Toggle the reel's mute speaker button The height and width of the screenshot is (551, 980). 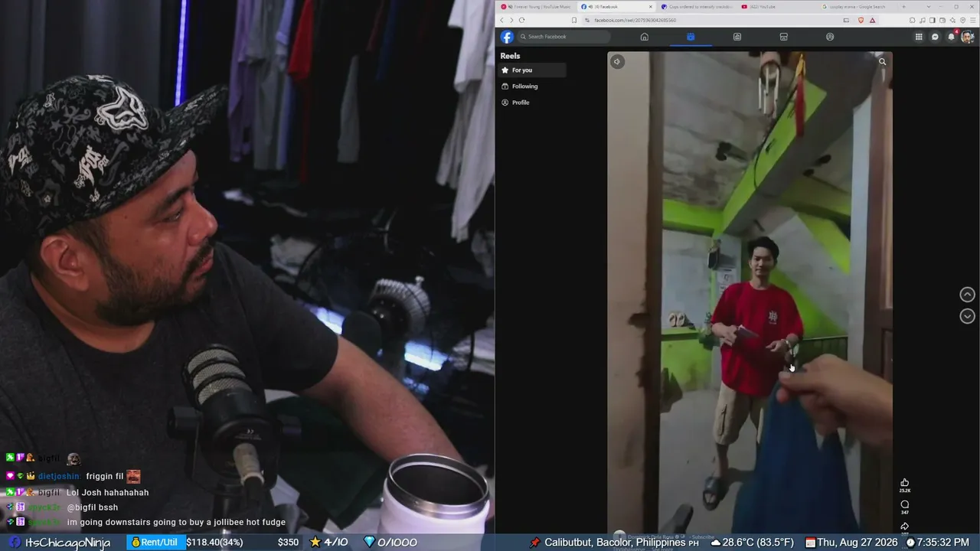617,62
